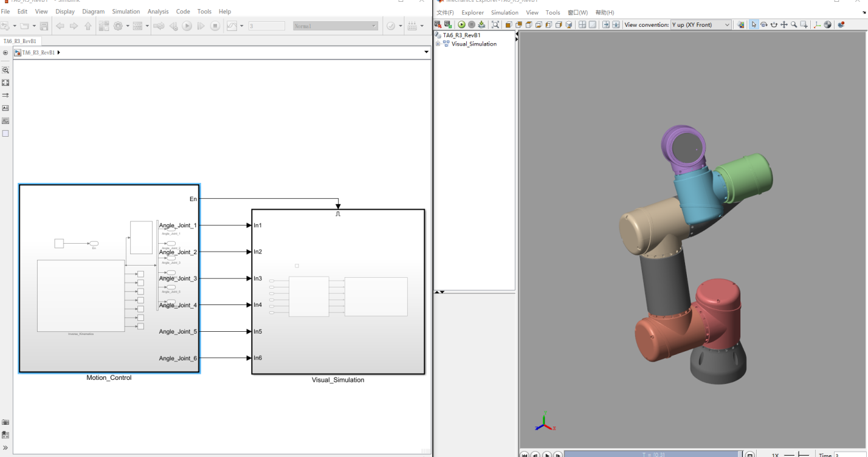Click the Step Back icon in Simulink
Viewport: 868px width, 457px height.
coord(174,26)
